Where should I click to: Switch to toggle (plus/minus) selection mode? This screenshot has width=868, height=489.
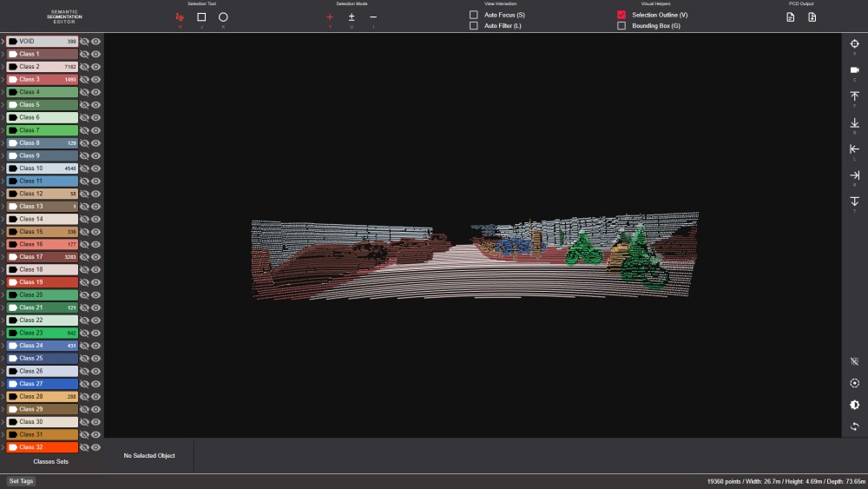click(352, 17)
